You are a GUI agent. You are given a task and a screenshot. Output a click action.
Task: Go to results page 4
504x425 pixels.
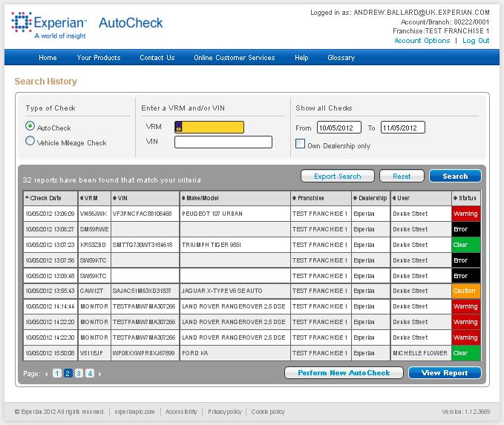coord(90,373)
